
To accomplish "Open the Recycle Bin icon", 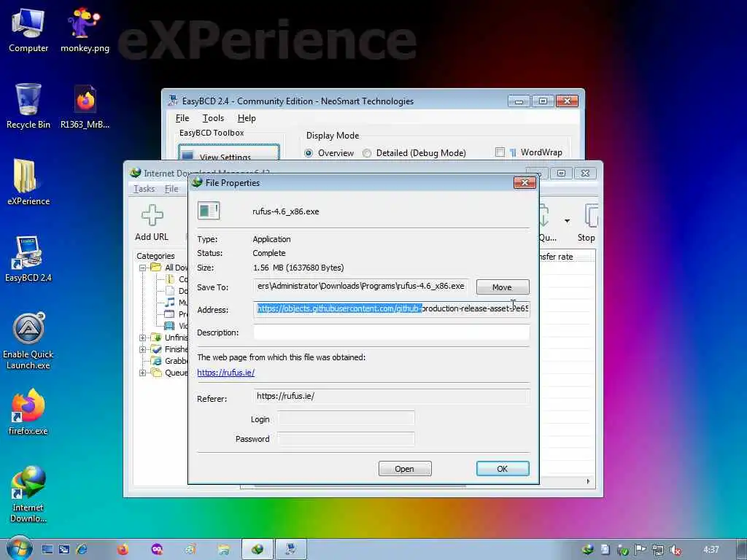I will [x=28, y=106].
